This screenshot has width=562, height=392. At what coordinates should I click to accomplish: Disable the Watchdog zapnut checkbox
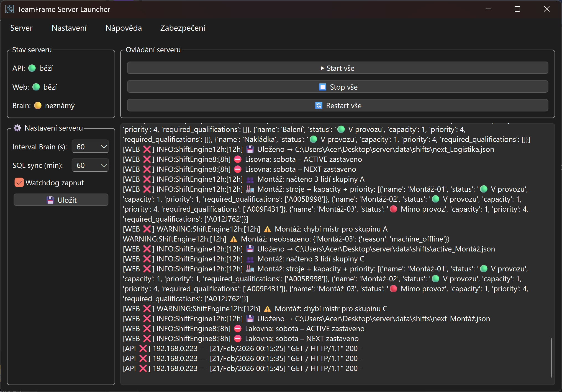click(x=19, y=183)
